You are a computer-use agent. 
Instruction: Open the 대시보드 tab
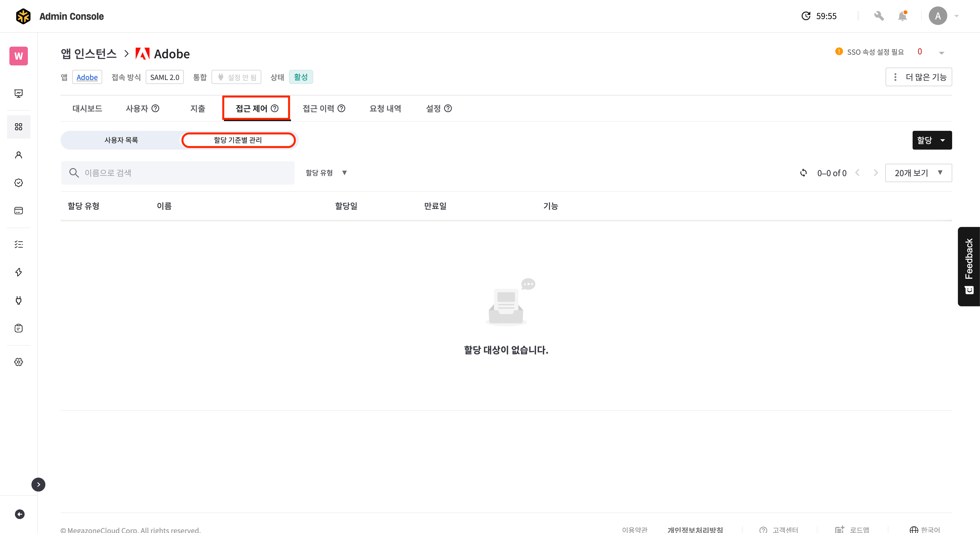(87, 109)
